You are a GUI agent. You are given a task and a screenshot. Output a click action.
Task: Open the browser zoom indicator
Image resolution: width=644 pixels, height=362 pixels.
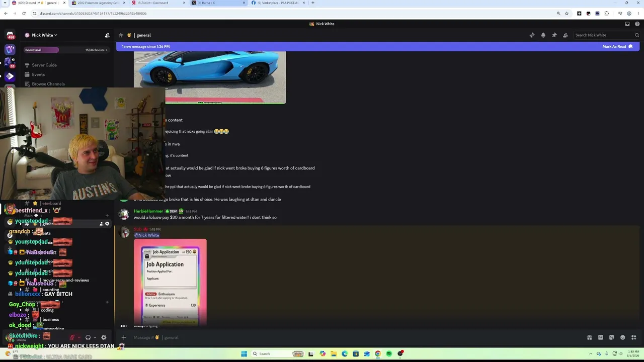[558, 14]
